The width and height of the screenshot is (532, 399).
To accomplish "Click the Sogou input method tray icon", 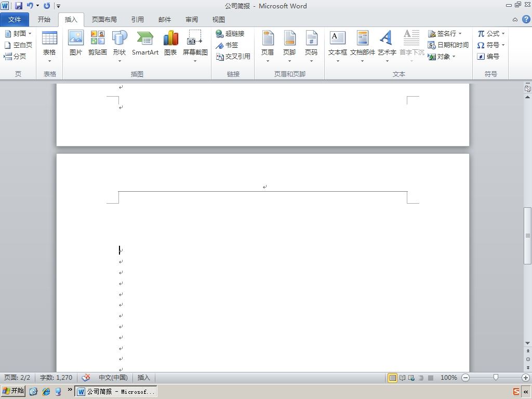I will (516, 392).
